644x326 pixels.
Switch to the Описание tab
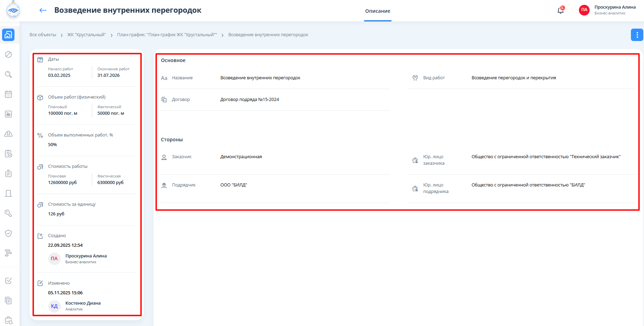click(377, 11)
